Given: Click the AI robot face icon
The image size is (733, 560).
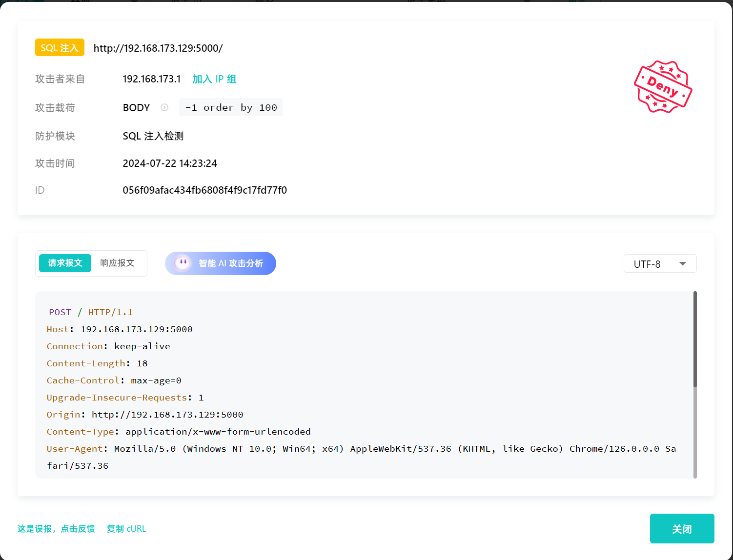Looking at the screenshot, I should (x=183, y=263).
